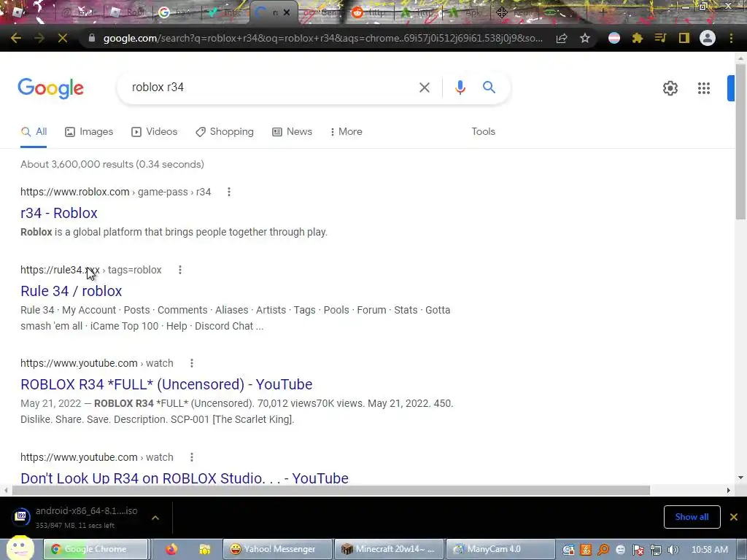Start voice search with the microphone
This screenshot has height=560, width=747.
point(460,87)
